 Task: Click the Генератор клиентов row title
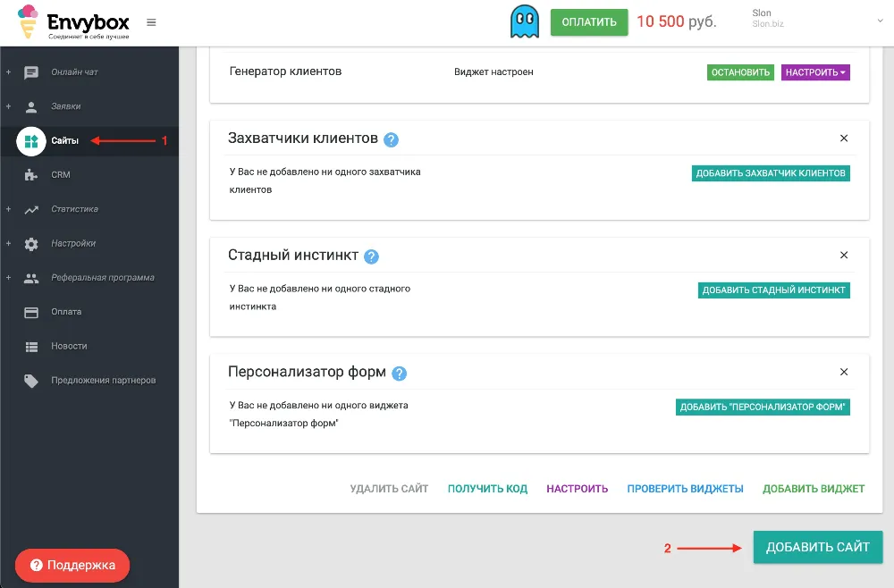(x=286, y=71)
